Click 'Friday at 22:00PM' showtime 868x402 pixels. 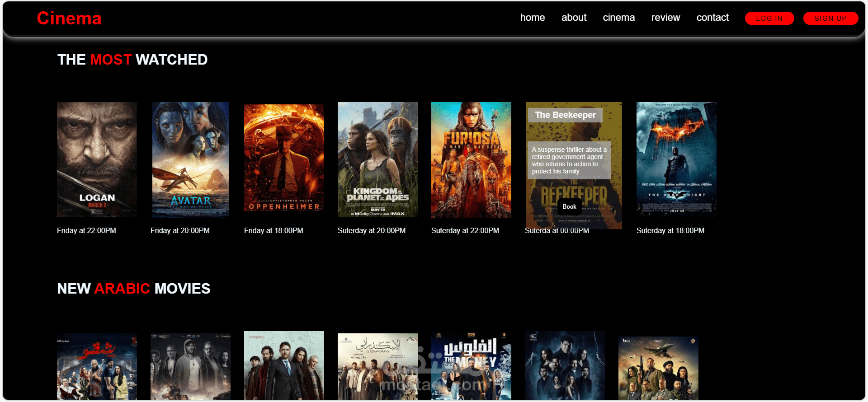pos(86,230)
